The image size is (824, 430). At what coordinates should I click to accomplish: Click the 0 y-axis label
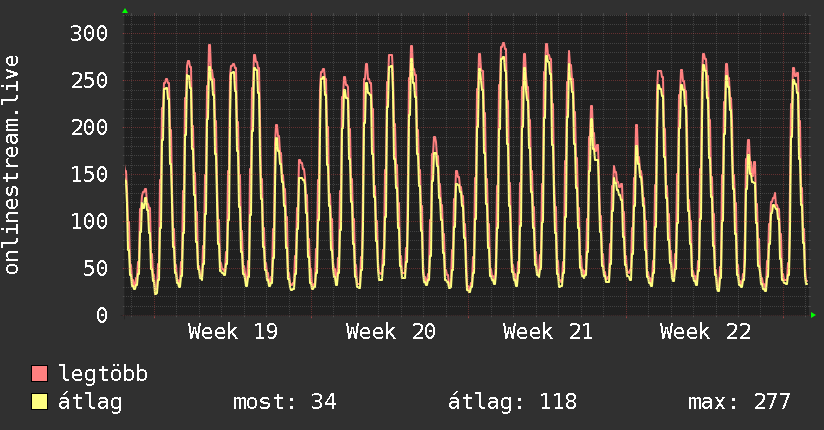point(102,315)
